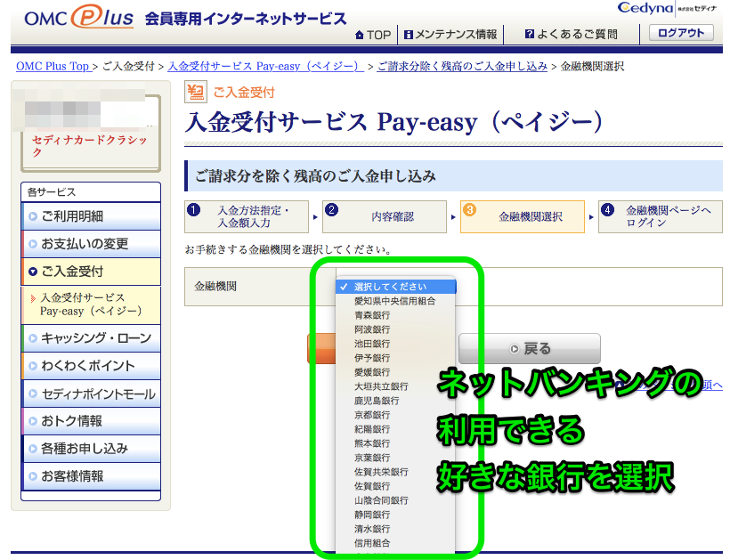Open メンテナンス情報 in the top bar
Viewport: 730px width, 560px height.
pyautogui.click(x=450, y=35)
